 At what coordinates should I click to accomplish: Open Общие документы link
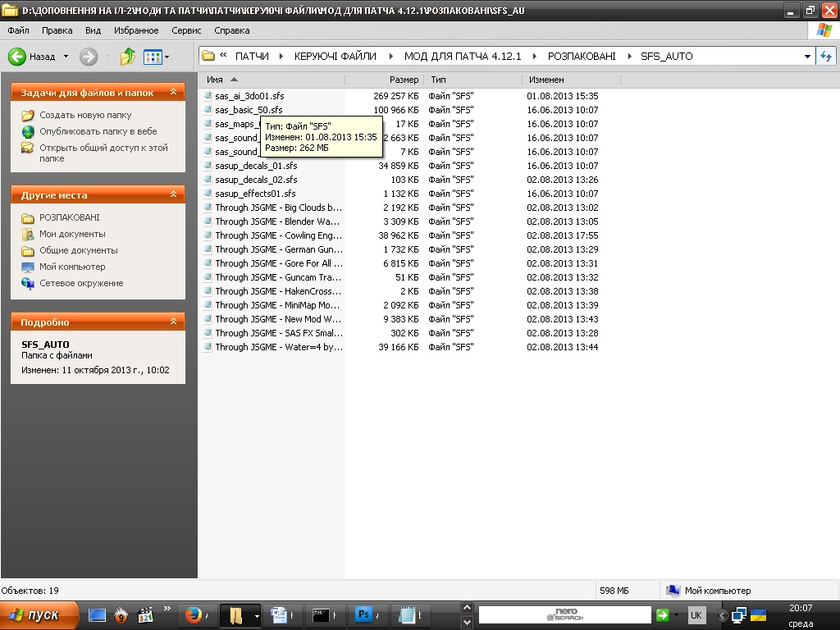tap(78, 251)
